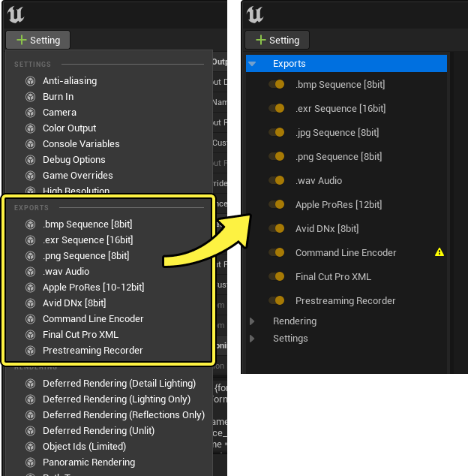Click the icon beside Anti-aliasing
The image size is (468, 476).
pos(30,81)
